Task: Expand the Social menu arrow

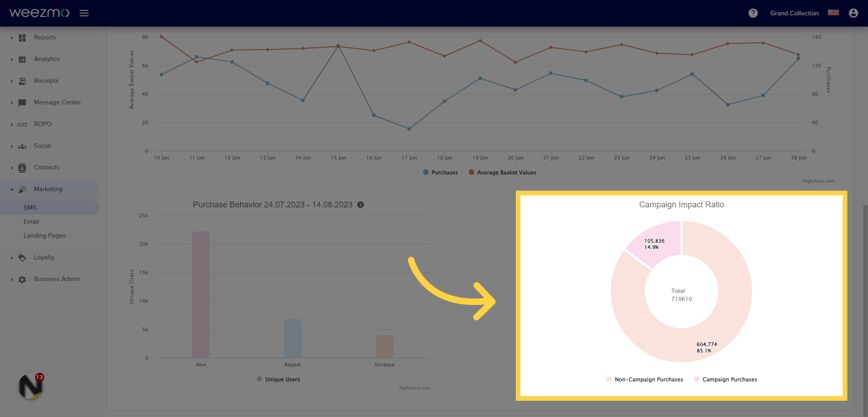Action: pyautogui.click(x=12, y=146)
